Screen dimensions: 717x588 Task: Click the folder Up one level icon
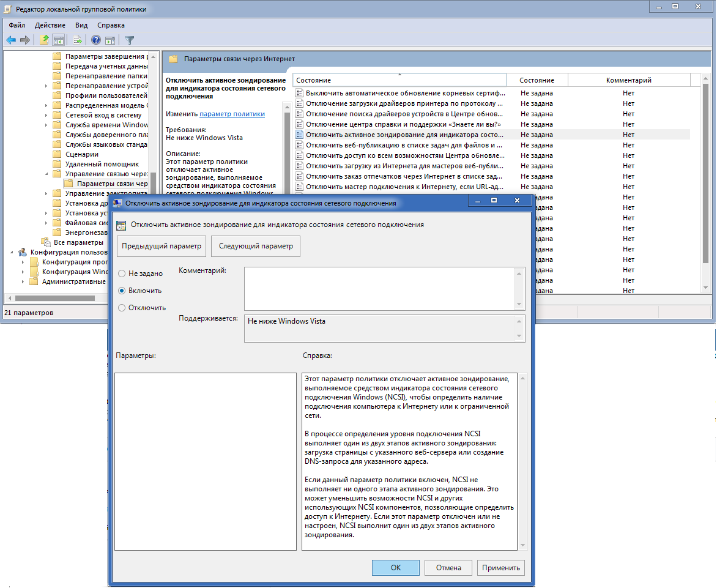44,40
